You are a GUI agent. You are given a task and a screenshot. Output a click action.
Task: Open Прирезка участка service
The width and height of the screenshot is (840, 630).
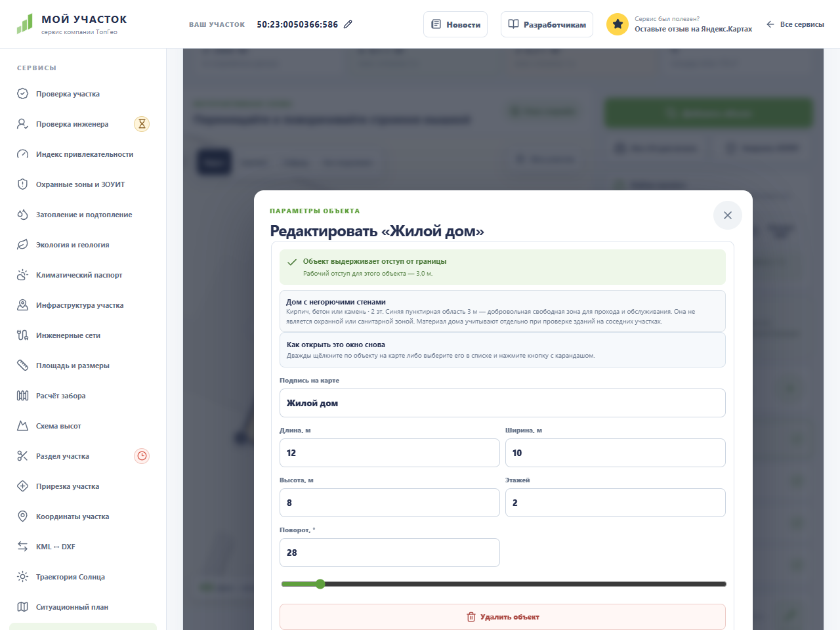(83, 486)
